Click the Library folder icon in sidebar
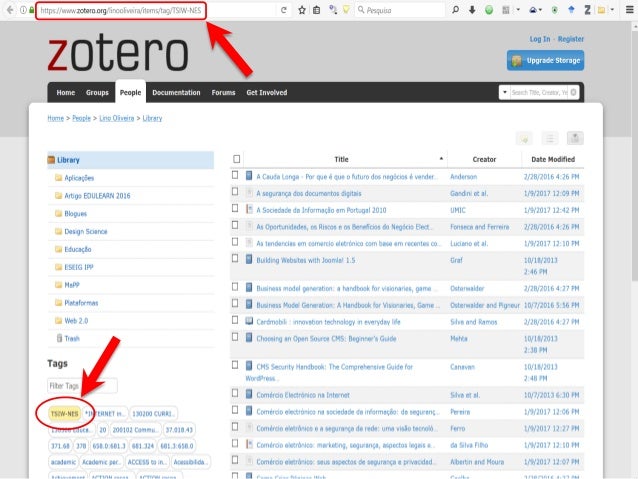The image size is (638, 479). click(51, 160)
